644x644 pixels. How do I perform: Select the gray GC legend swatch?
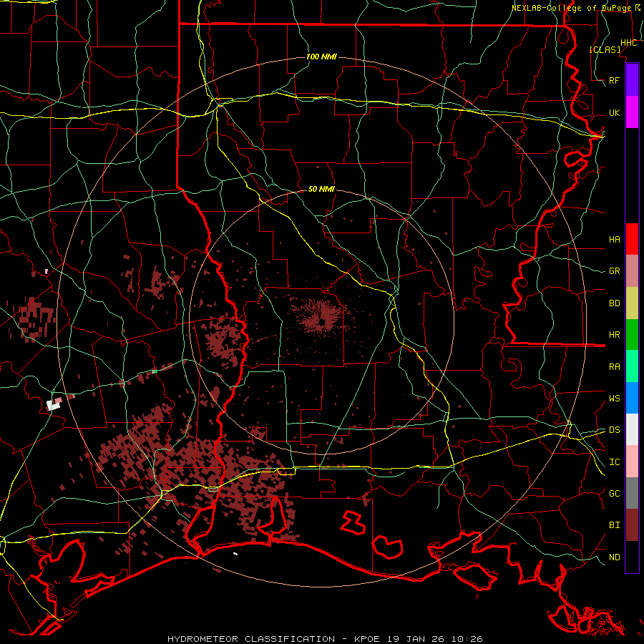point(632,493)
